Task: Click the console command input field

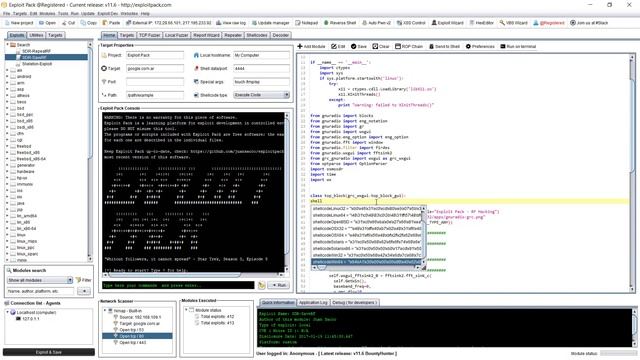Action: tap(178, 285)
